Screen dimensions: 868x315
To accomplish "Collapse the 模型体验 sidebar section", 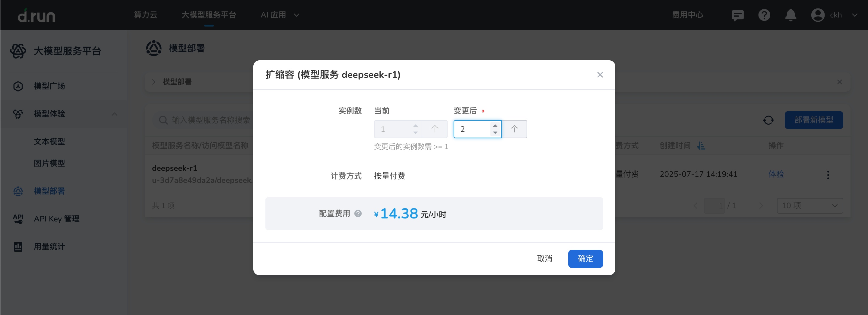I will pos(115,114).
